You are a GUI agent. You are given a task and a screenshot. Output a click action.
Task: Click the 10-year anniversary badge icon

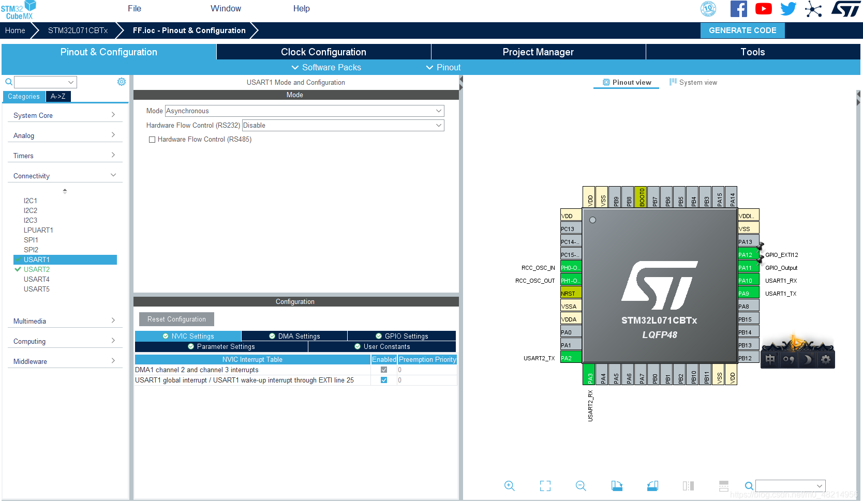pyautogui.click(x=708, y=9)
